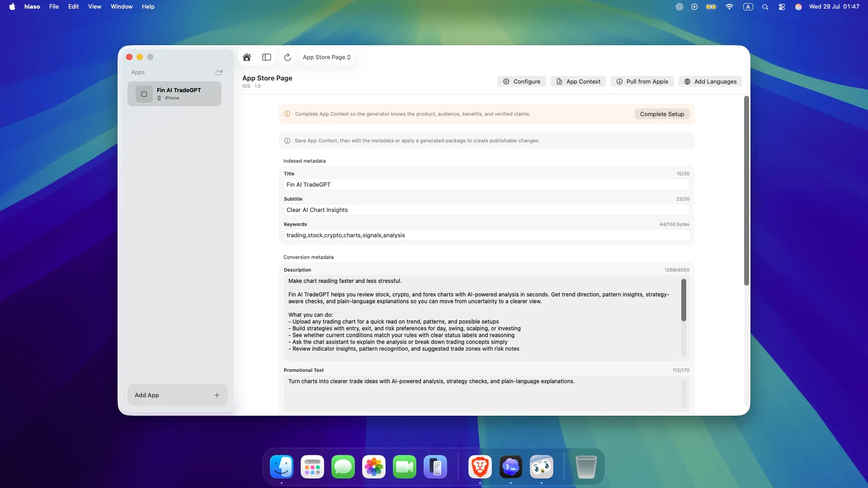The height and width of the screenshot is (488, 868).
Task: Click the Fin AI TradeGPT app thumbnail
Action: click(144, 94)
